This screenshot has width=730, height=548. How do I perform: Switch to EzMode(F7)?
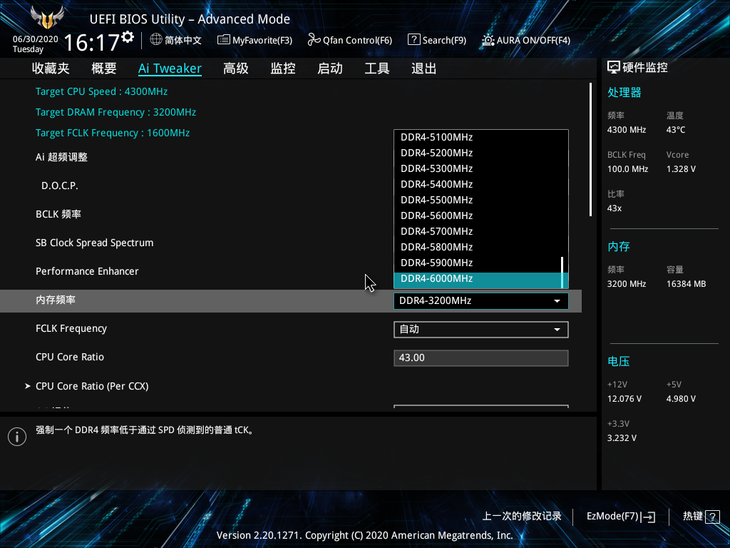621,516
